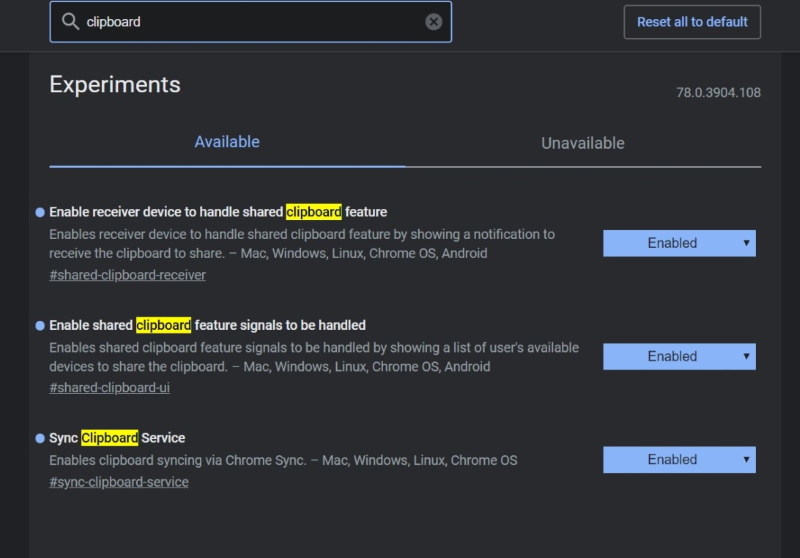
Task: Focus the search flags input field
Action: (x=250, y=22)
